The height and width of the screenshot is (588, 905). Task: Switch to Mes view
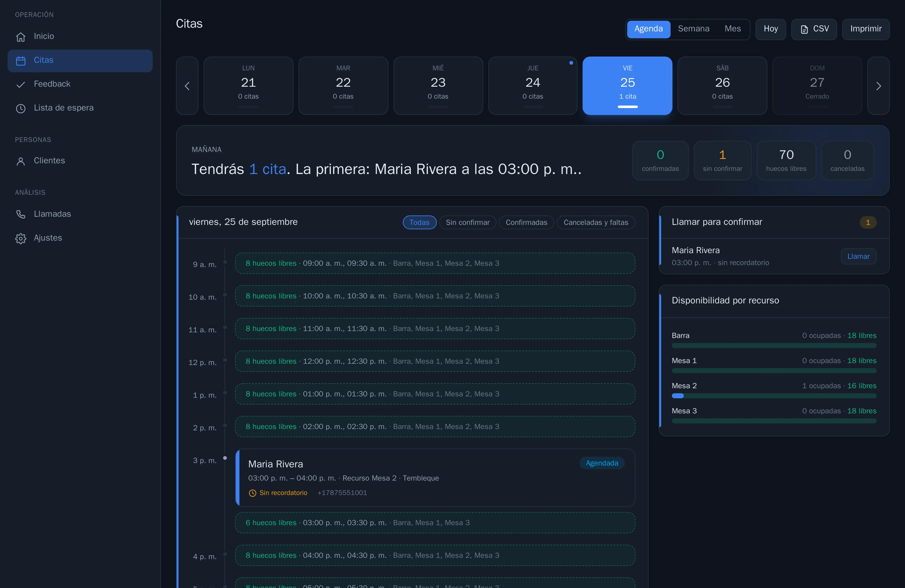732,29
